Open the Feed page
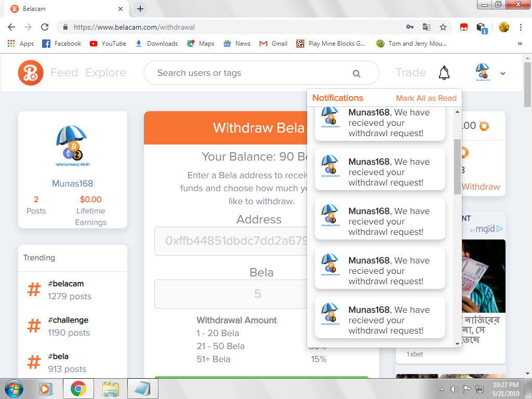The width and height of the screenshot is (532, 399). (x=64, y=73)
